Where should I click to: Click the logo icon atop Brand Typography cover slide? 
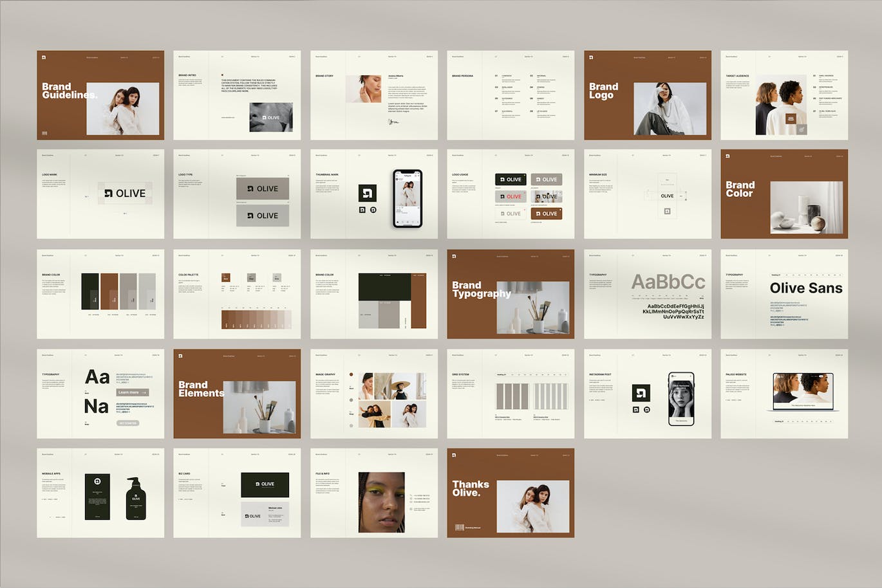[454, 256]
